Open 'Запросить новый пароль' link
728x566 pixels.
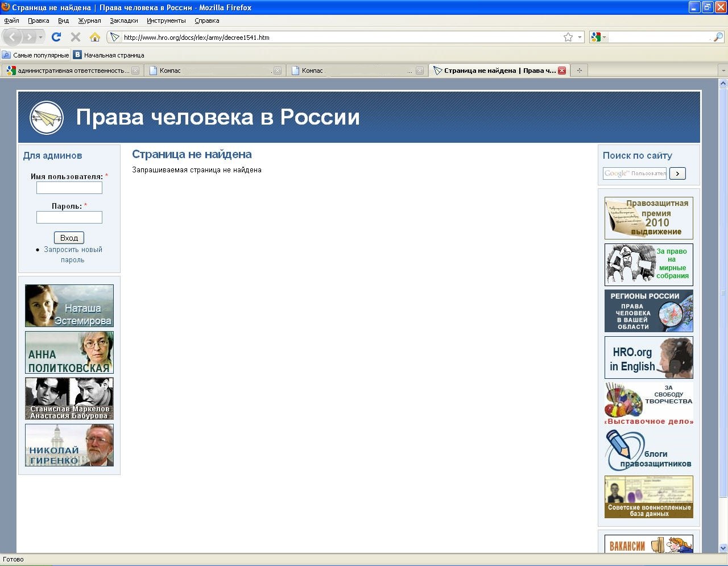pyautogui.click(x=73, y=255)
